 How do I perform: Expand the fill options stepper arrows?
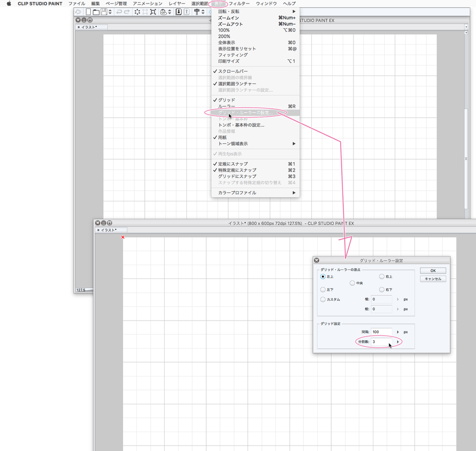click(170, 12)
